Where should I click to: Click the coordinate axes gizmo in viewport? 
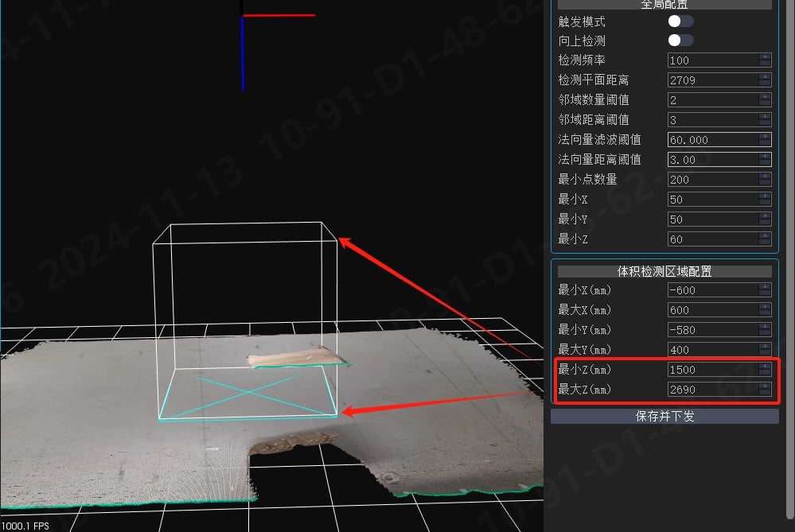click(278, 45)
